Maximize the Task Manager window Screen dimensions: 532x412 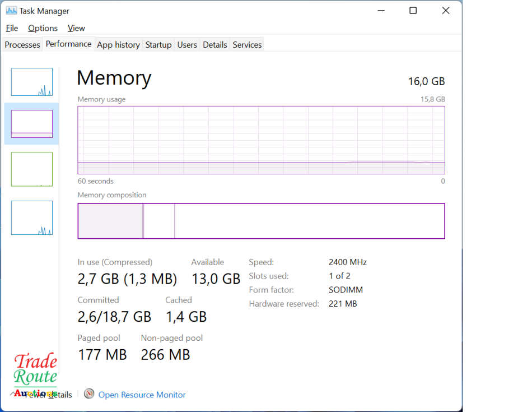pos(413,11)
